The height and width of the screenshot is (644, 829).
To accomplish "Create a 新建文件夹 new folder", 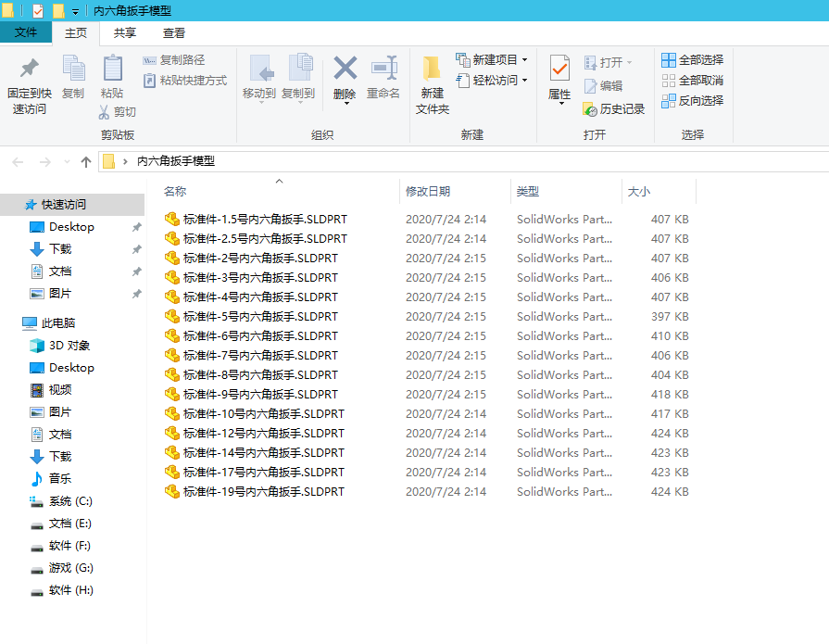I will coord(432,84).
